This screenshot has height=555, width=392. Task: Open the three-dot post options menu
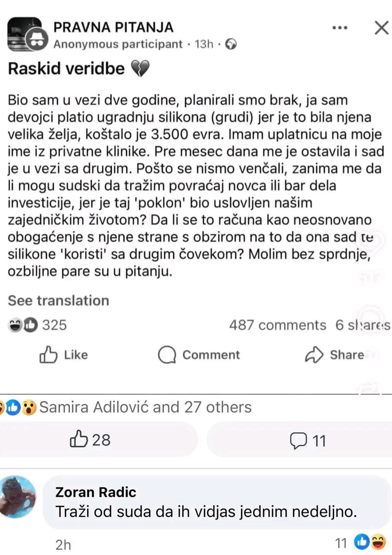pos(340,28)
